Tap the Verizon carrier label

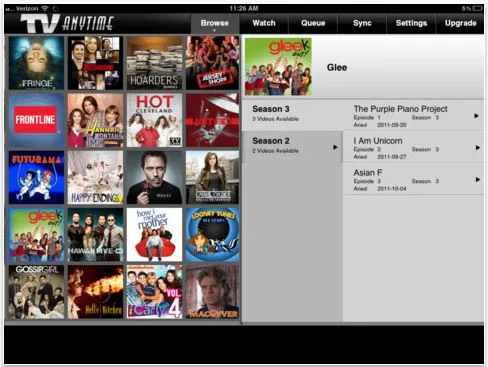coord(27,8)
